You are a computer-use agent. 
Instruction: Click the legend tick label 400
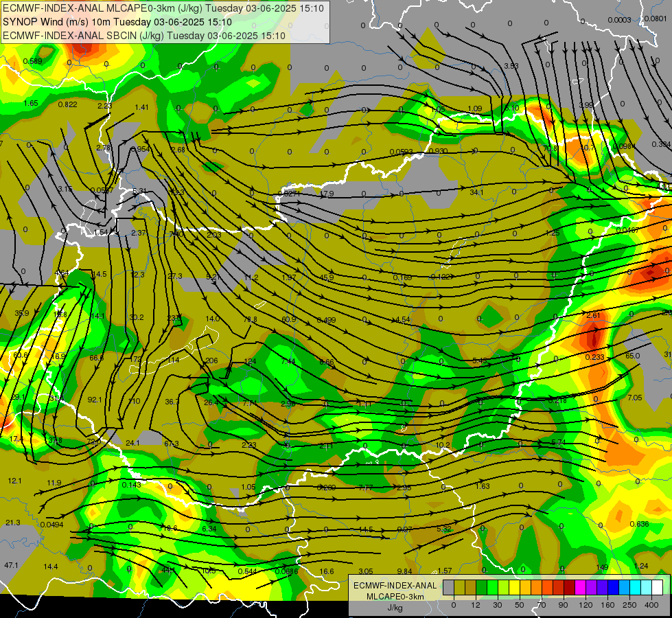[x=651, y=605]
